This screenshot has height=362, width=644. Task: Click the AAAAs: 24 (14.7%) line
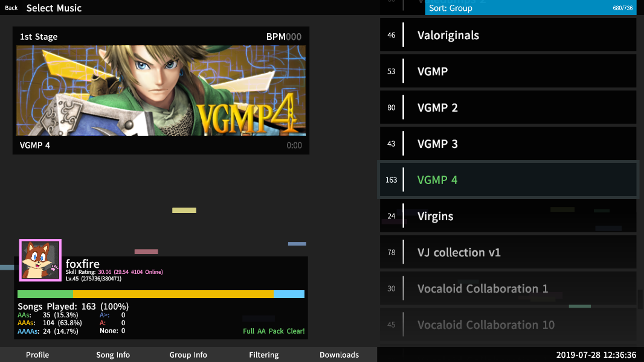48,331
